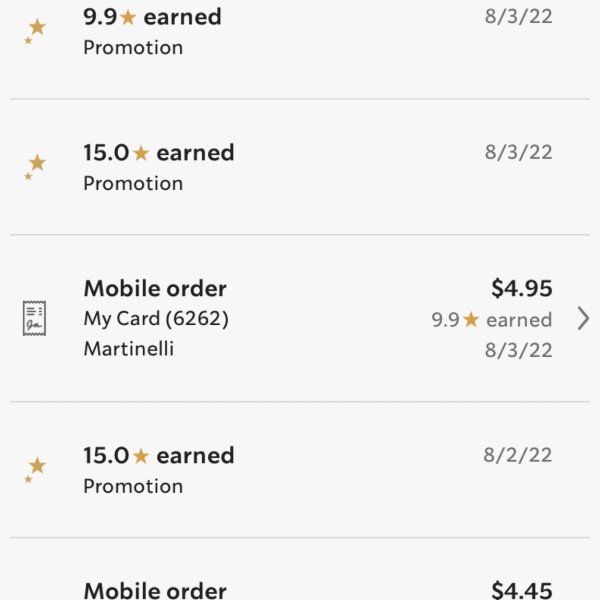Tap gold star in 9.9 earned under $4.95
600x600 pixels.
click(471, 320)
